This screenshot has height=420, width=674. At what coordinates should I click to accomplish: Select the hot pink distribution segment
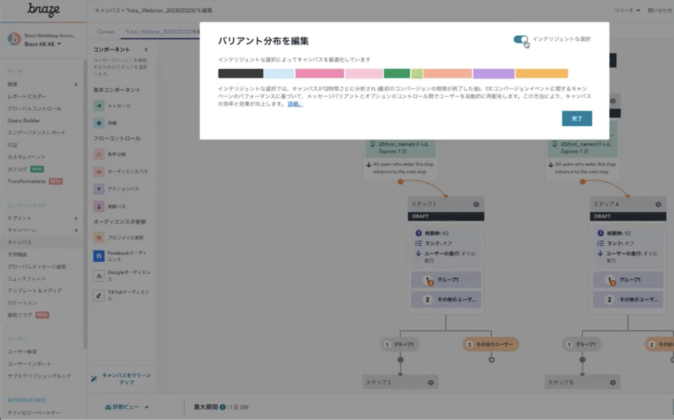[x=319, y=74]
